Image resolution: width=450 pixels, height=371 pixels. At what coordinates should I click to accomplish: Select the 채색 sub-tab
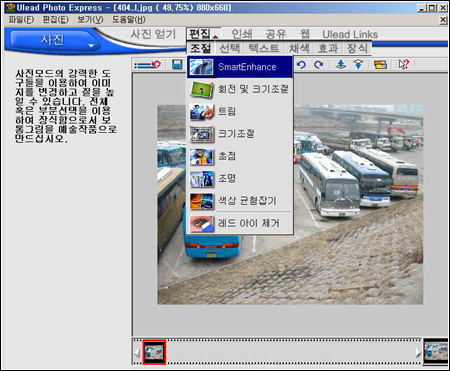[299, 48]
